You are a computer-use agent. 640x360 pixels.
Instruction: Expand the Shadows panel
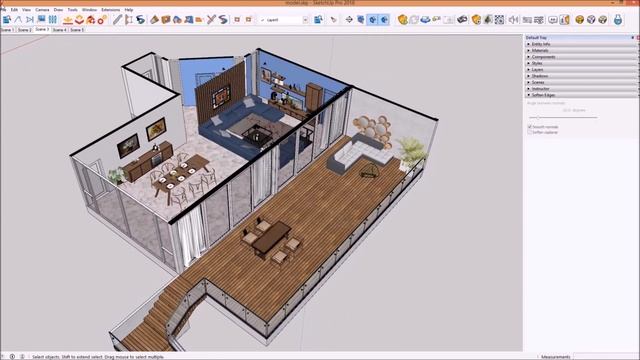tap(581, 76)
